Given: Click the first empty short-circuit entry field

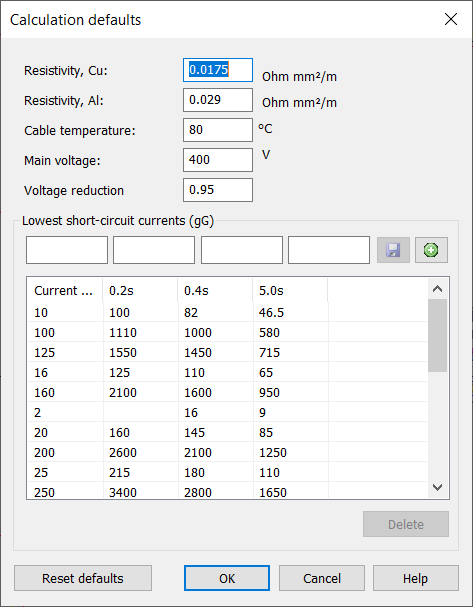Looking at the screenshot, I should click(x=67, y=250).
